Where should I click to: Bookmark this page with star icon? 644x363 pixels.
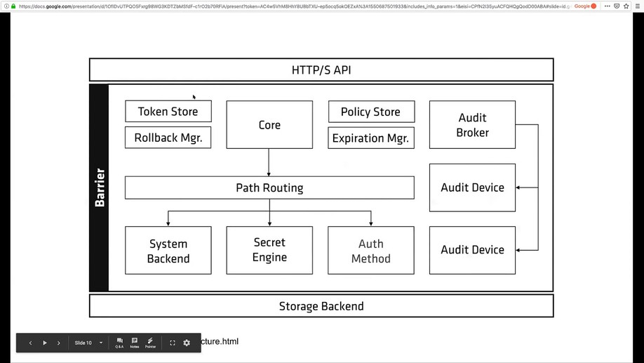(626, 6)
